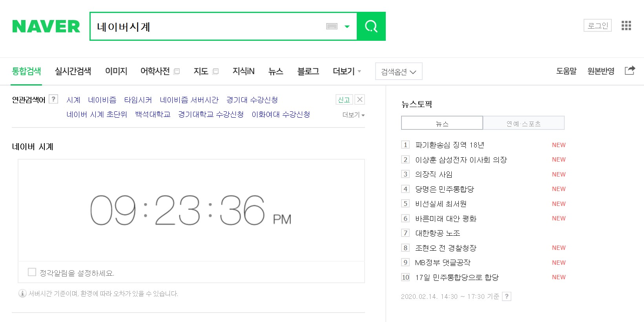Click related search 네이버 시계 초단위
The image size is (644, 322).
(x=97, y=115)
